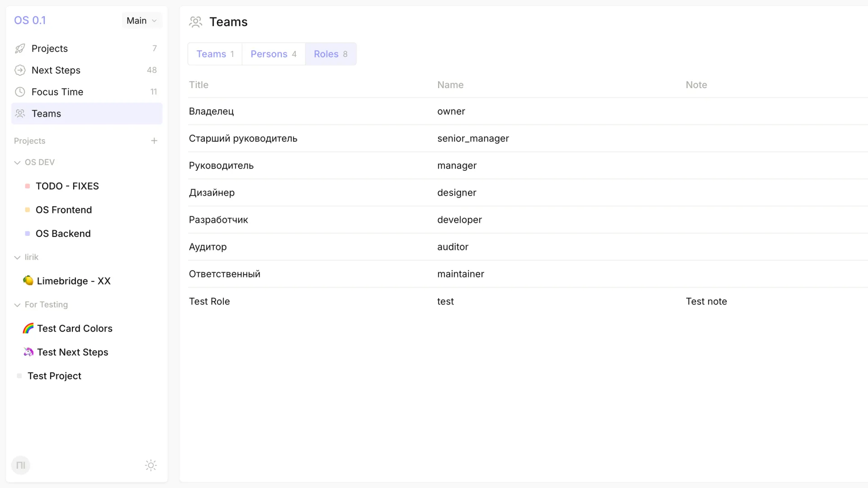Click the Teams people icon in the sidebar
The image size is (868, 488).
click(20, 113)
